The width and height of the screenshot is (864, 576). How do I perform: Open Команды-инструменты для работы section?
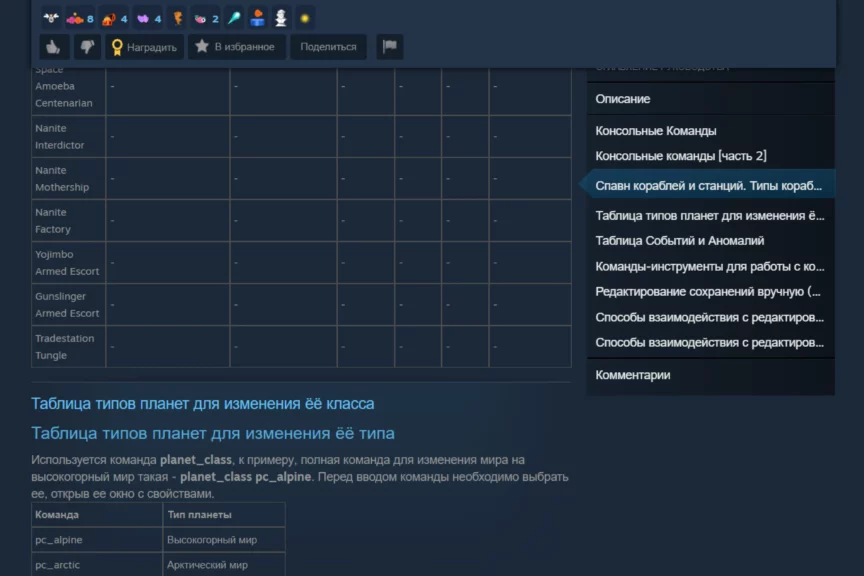[709, 267]
